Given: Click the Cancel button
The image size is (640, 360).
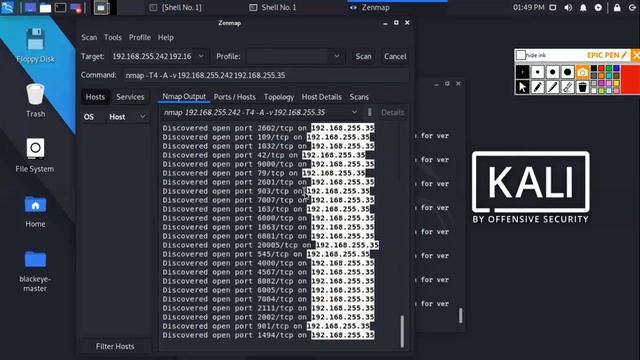Looking at the screenshot, I should pos(395,56).
